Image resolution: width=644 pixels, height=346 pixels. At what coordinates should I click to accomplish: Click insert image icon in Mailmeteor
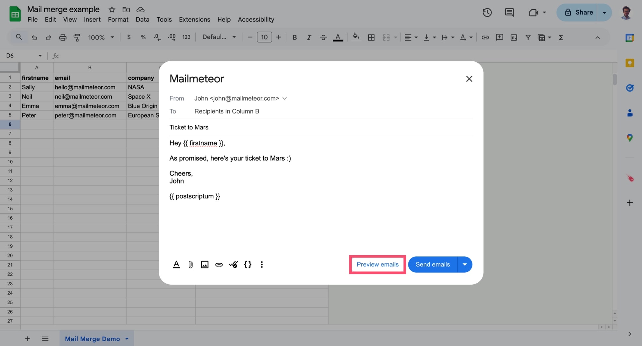pyautogui.click(x=205, y=264)
